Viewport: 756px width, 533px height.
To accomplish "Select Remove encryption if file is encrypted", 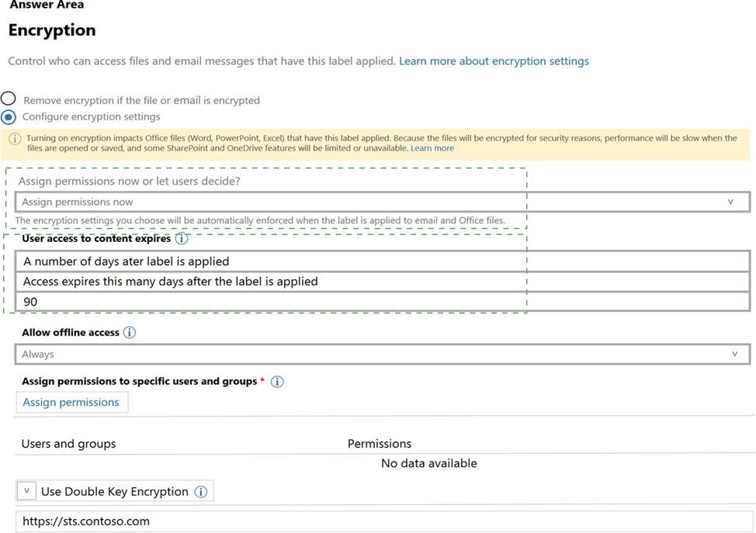I will click(8, 99).
